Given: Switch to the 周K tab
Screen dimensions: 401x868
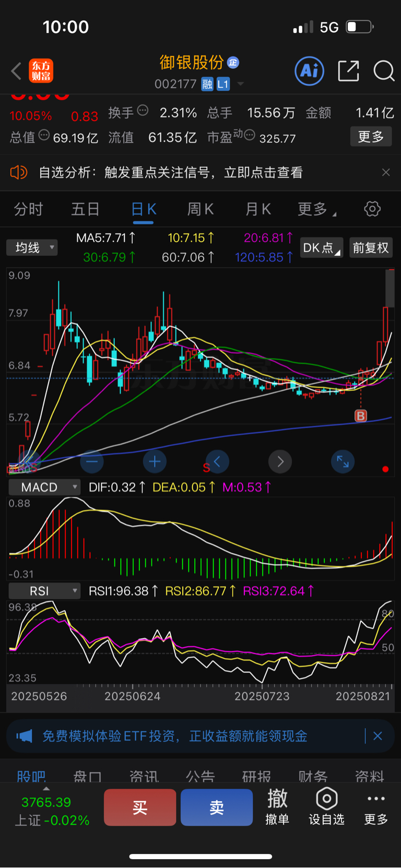Looking at the screenshot, I should pos(200,209).
